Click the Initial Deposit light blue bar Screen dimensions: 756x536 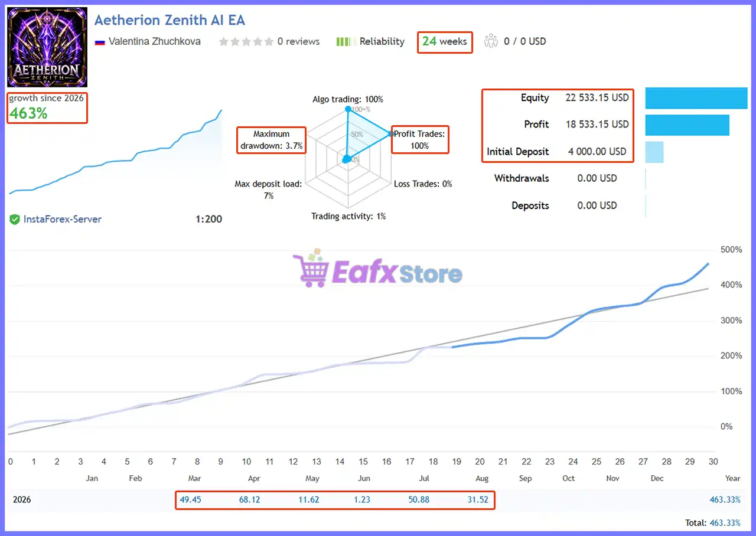click(x=654, y=152)
